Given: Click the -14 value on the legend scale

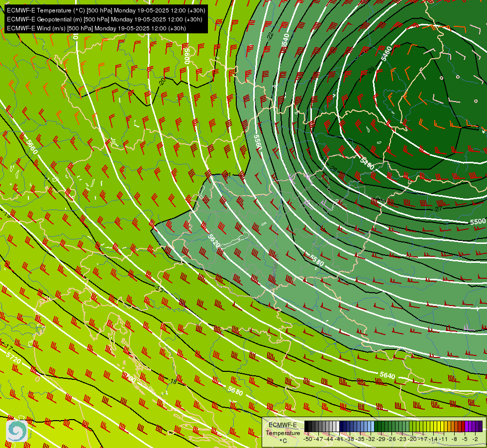Looking at the screenshot, I should pyautogui.click(x=434, y=439).
